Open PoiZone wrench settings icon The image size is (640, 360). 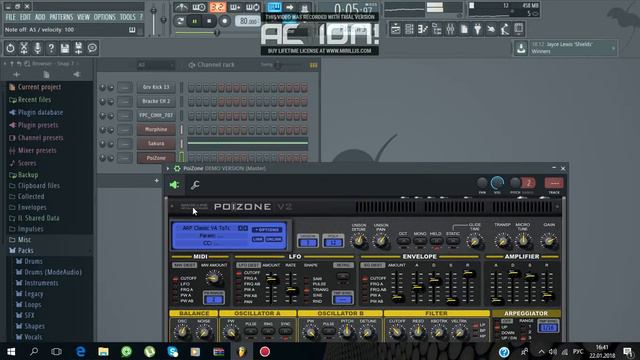pos(195,185)
